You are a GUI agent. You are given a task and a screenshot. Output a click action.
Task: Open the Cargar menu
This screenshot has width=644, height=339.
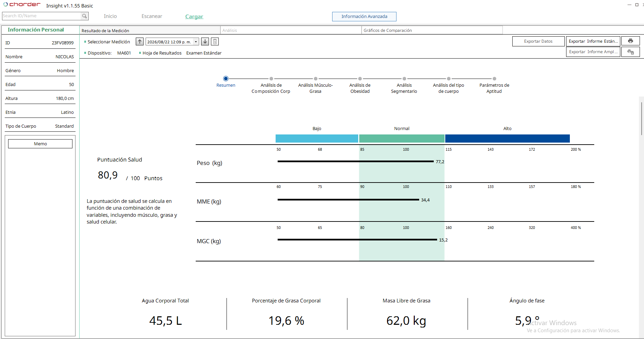pyautogui.click(x=194, y=17)
